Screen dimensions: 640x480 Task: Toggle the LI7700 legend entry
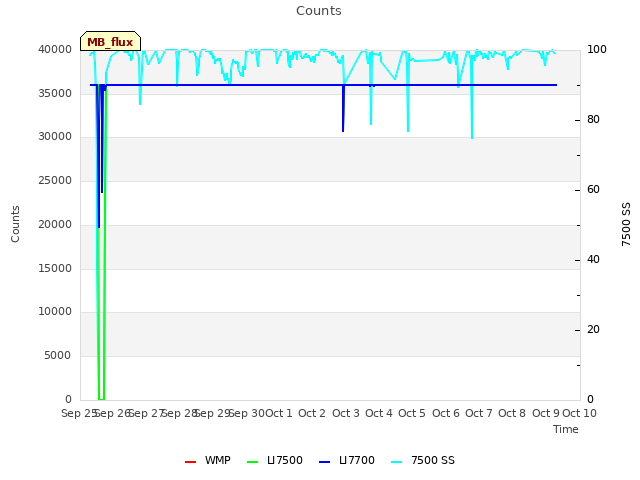pos(347,460)
